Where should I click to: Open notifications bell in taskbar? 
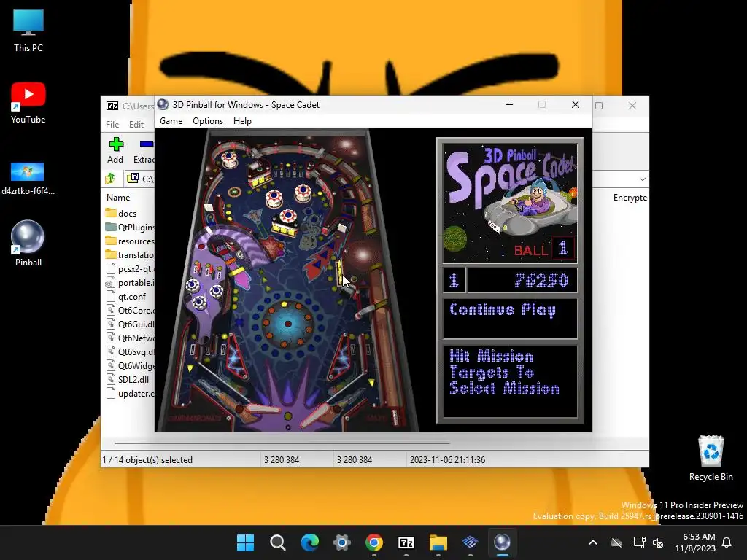pos(727,542)
